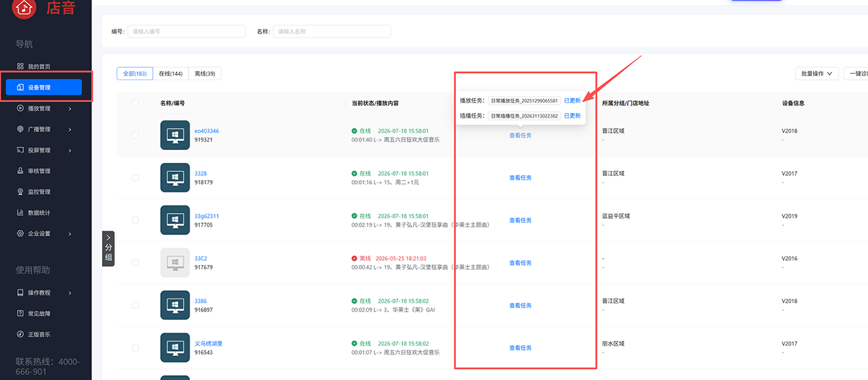
Task: Click 查看任务 for device eo403346
Action: [520, 136]
